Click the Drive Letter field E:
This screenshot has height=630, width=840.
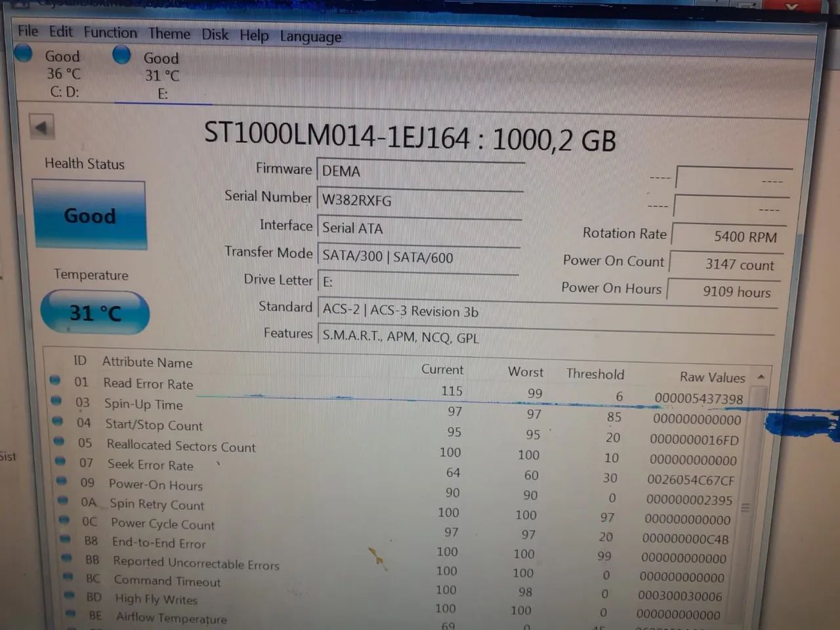(417, 283)
